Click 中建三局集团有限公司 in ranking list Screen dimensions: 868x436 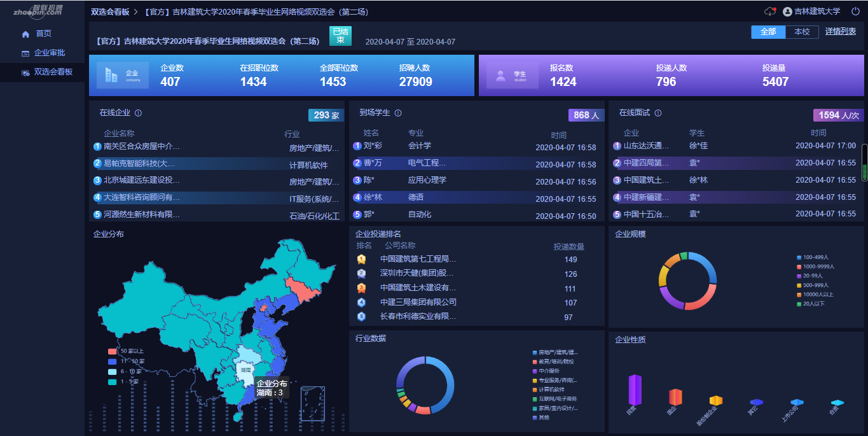418,302
